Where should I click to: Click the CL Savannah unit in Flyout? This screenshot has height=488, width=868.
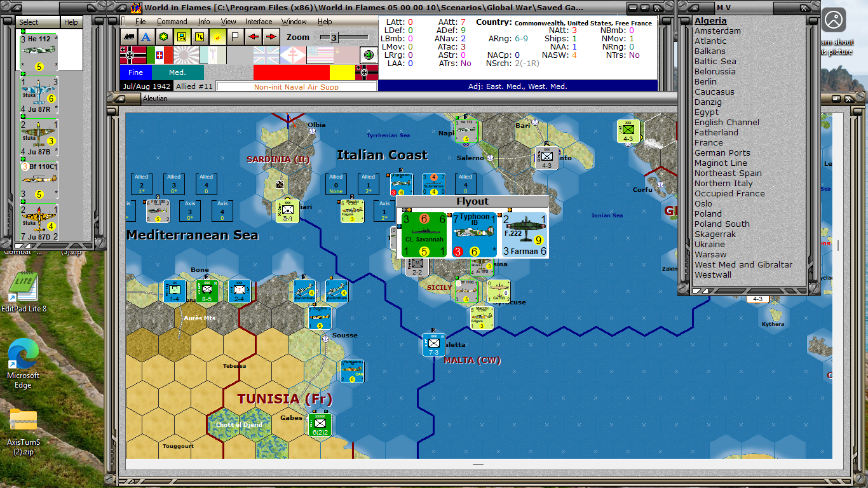pos(424,234)
